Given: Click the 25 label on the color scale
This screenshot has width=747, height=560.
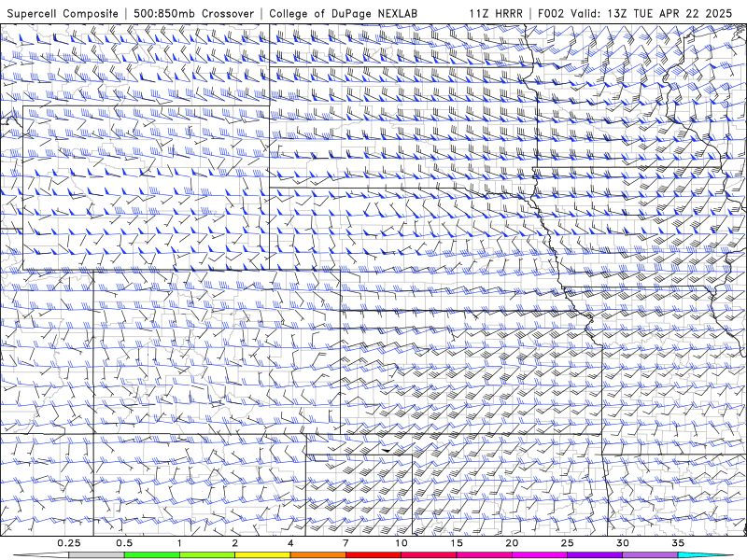Looking at the screenshot, I should click(567, 543).
